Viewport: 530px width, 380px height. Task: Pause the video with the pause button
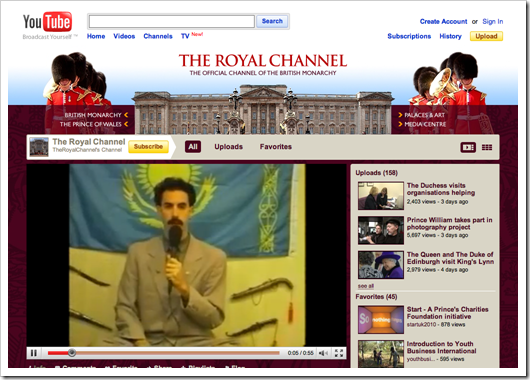coord(34,353)
